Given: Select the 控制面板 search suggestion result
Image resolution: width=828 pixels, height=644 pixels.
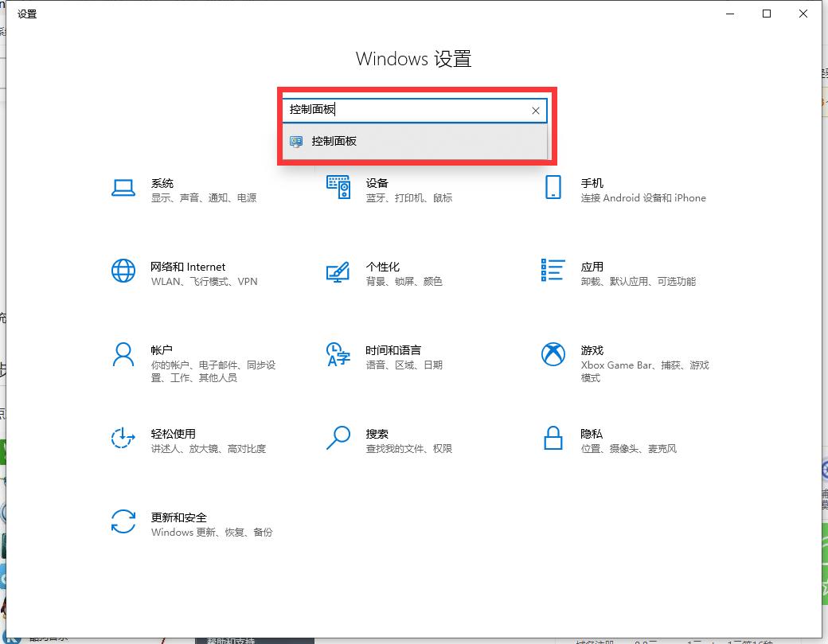Looking at the screenshot, I should click(334, 142).
